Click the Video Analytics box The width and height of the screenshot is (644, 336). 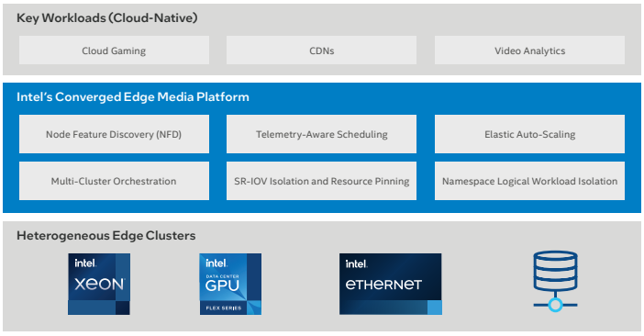click(x=529, y=50)
